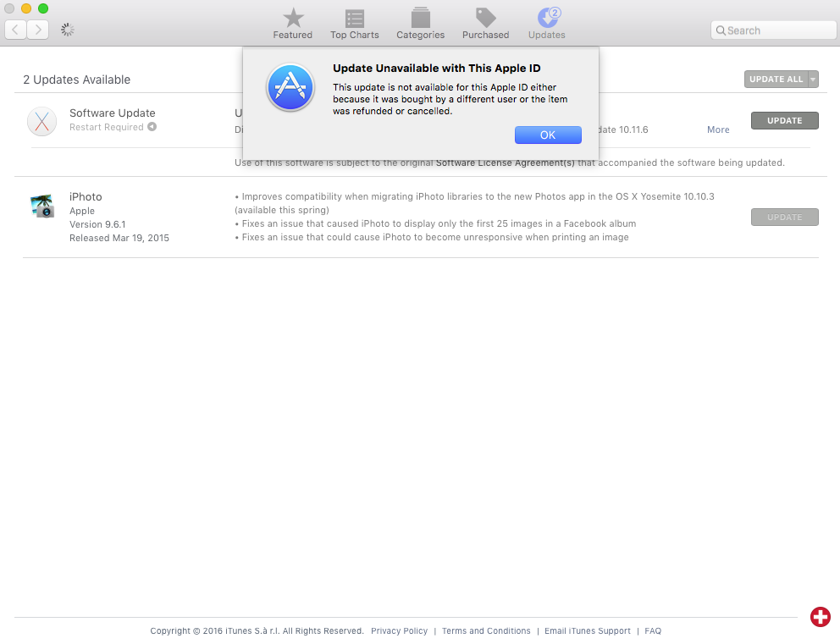Click 'Released Mar 19, 2015' text

[x=119, y=238]
